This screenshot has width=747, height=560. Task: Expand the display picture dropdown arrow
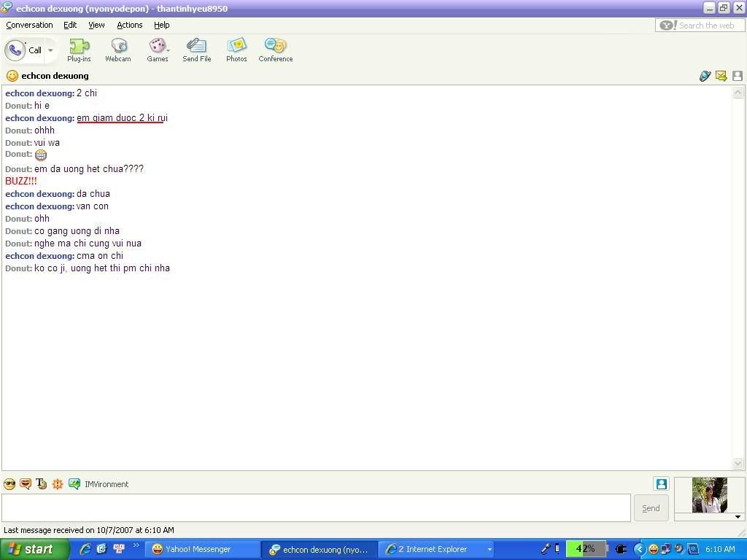(738, 517)
